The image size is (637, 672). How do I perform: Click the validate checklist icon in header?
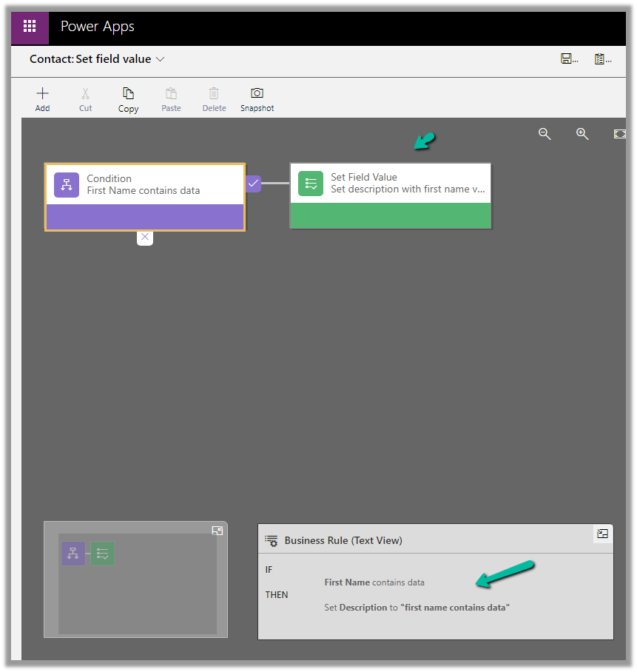(600, 59)
